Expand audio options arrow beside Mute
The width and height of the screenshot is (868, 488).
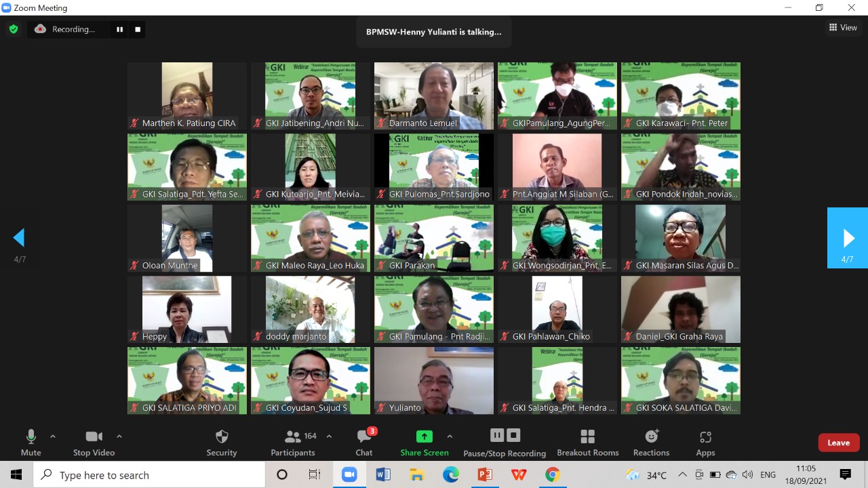click(53, 436)
